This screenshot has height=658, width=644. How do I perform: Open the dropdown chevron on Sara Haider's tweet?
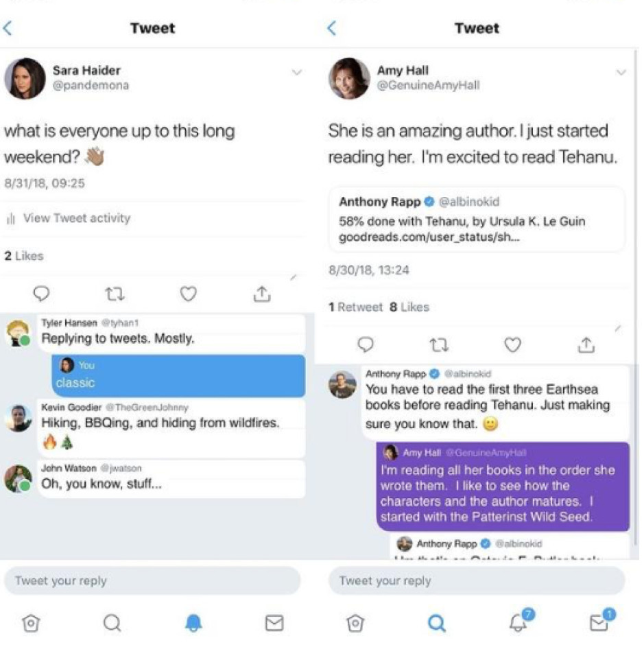tap(296, 72)
